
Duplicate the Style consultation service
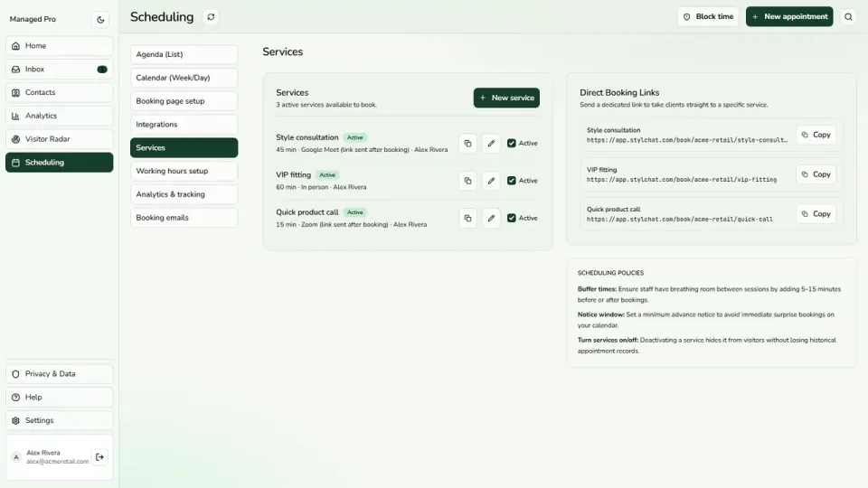click(467, 144)
